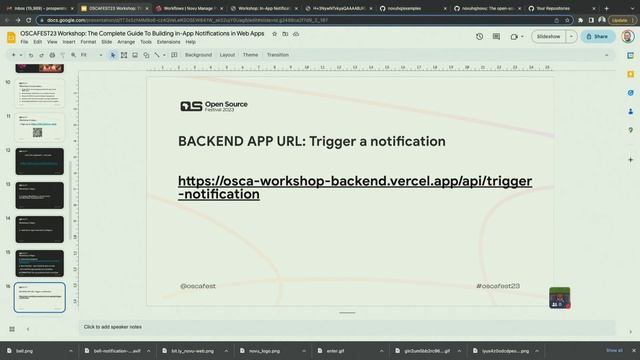The image size is (640, 360).
Task: Choose the Select cursor tool
Action: [x=113, y=55]
